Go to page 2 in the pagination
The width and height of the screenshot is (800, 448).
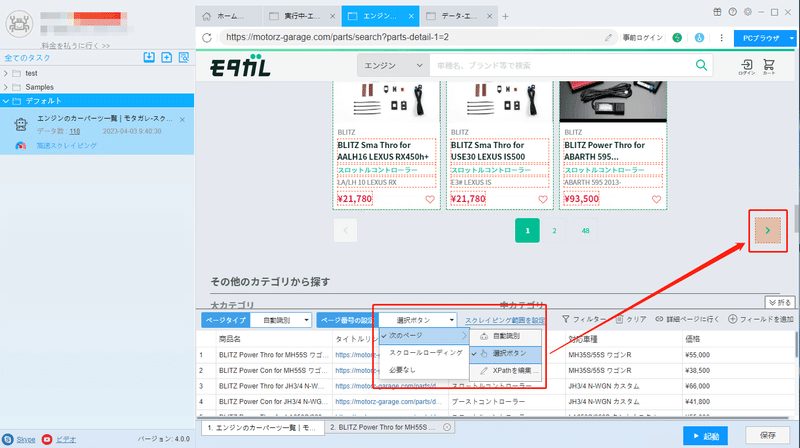(x=554, y=231)
